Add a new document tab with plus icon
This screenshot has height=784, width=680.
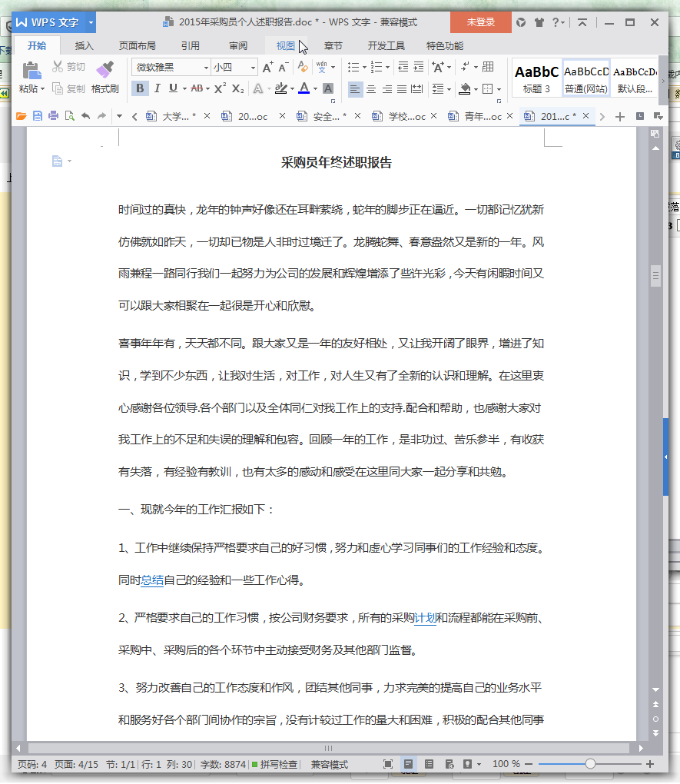point(620,117)
